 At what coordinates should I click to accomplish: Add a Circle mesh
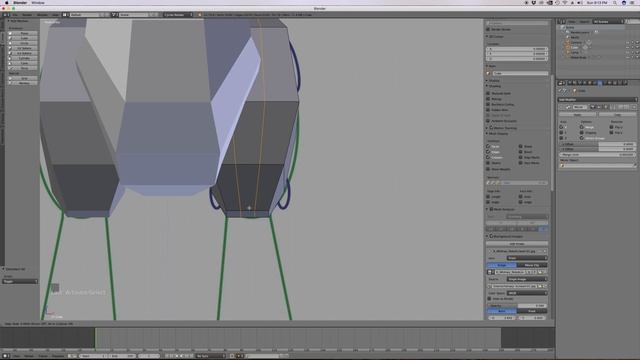pyautogui.click(x=24, y=43)
